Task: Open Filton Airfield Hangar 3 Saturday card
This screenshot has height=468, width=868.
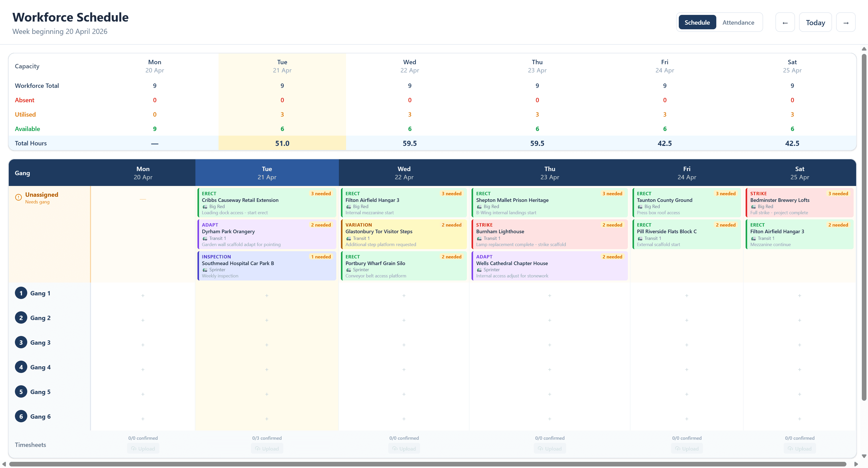Action: 800,234
